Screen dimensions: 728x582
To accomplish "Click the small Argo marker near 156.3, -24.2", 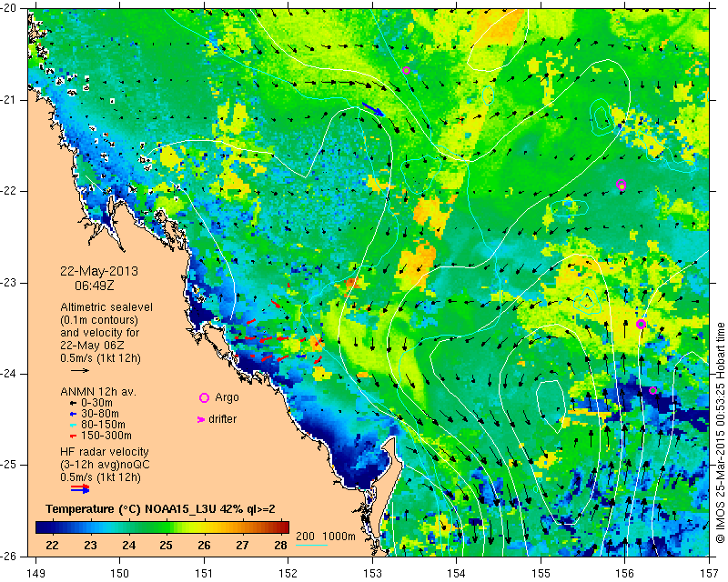I will 652,390.
